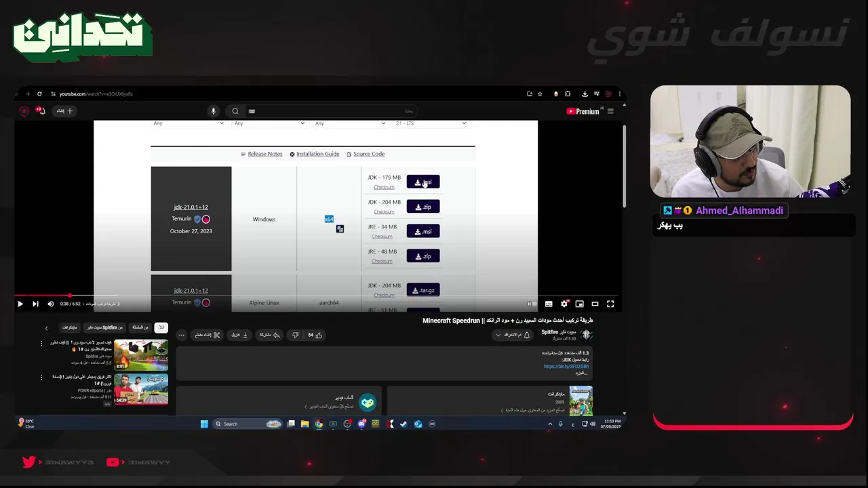Download the JRE 34 MB .msi
868x488 pixels.
[423, 231]
